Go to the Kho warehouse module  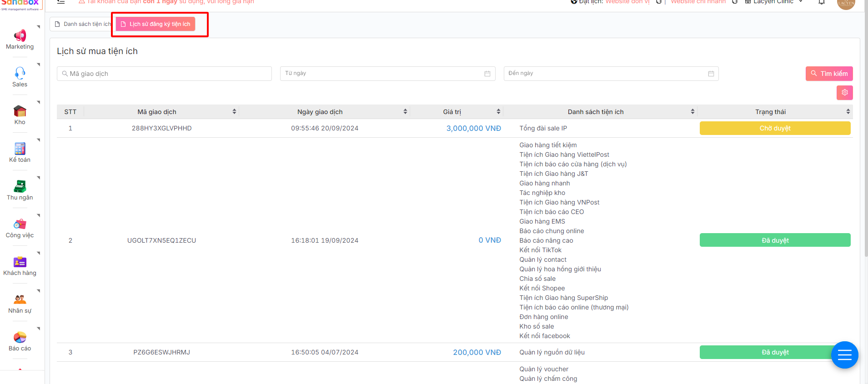click(20, 111)
